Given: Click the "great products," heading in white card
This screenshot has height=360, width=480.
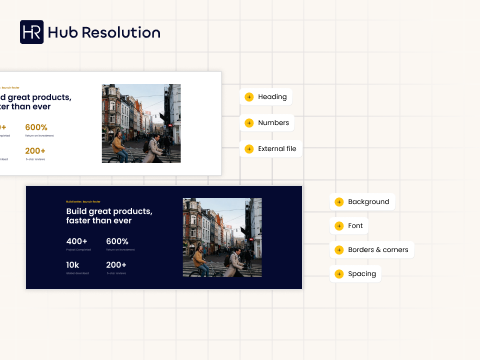Looking at the screenshot, I should click(39, 97).
